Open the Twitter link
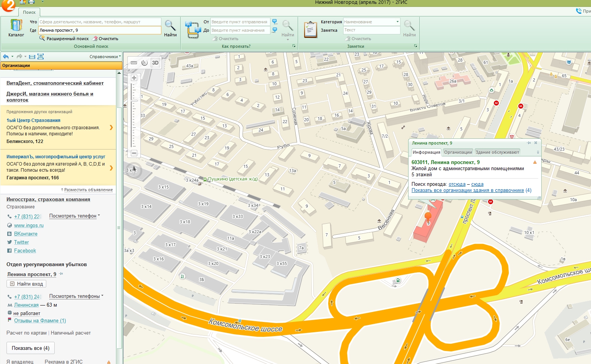Viewport: 591px width, 364px height. tap(21, 242)
